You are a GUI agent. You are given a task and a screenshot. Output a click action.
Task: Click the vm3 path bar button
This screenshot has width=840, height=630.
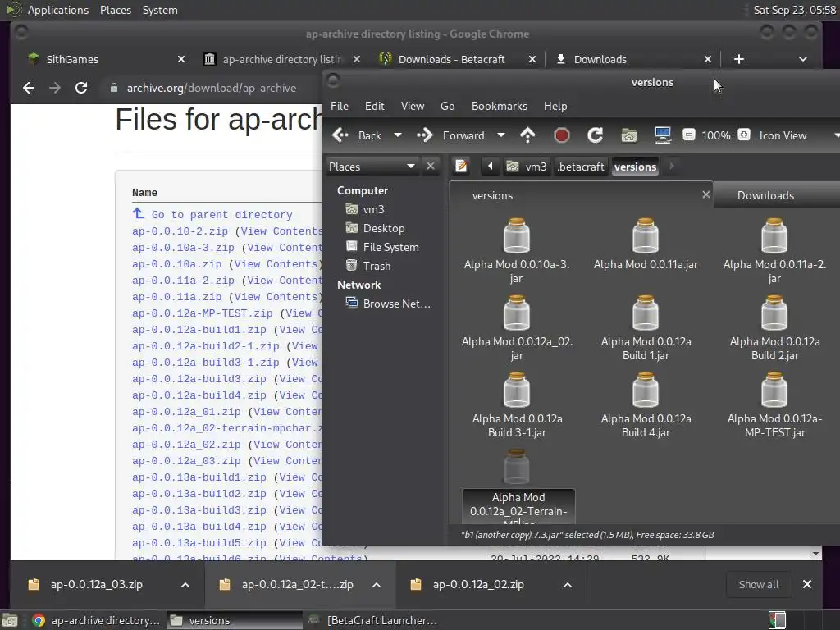click(x=527, y=167)
